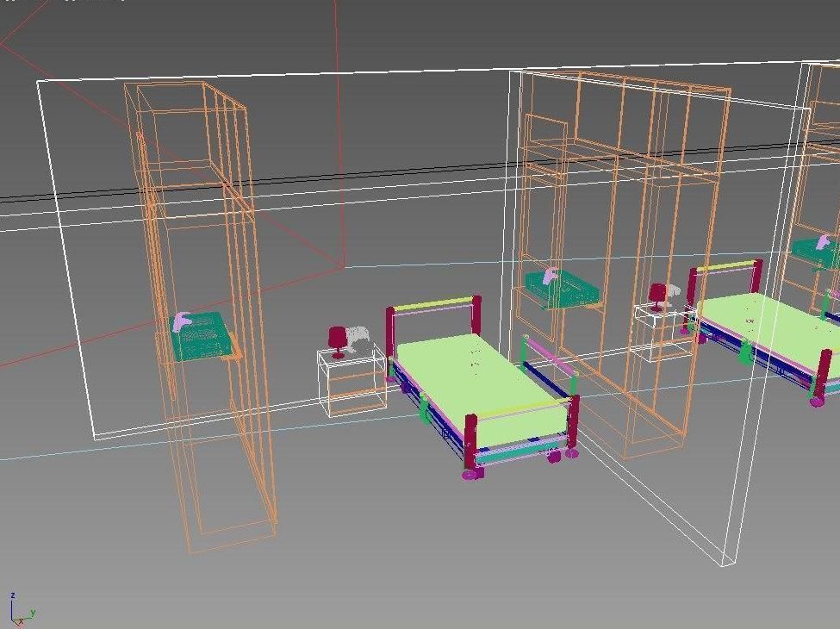
Task: Click the XYZ axis gizmo
Action: point(22,610)
